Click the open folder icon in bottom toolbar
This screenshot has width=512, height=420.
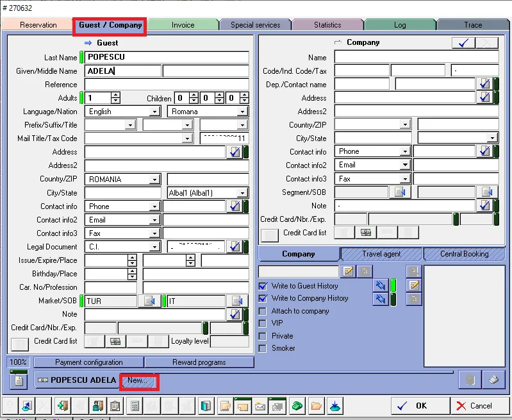(316, 406)
